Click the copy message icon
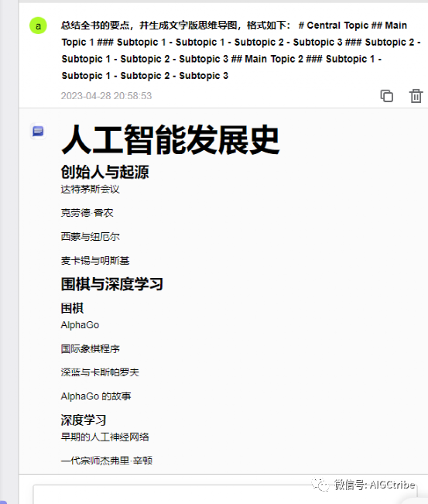 (x=386, y=96)
